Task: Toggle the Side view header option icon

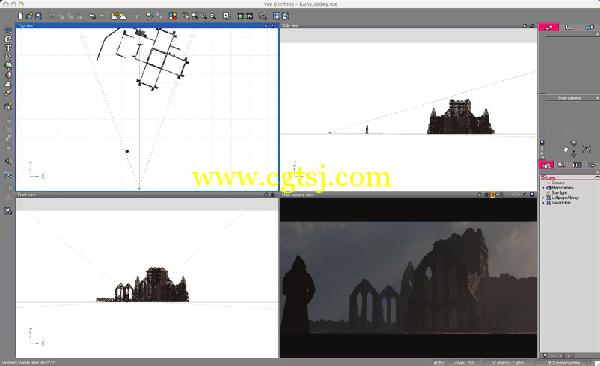Action: tap(525, 26)
